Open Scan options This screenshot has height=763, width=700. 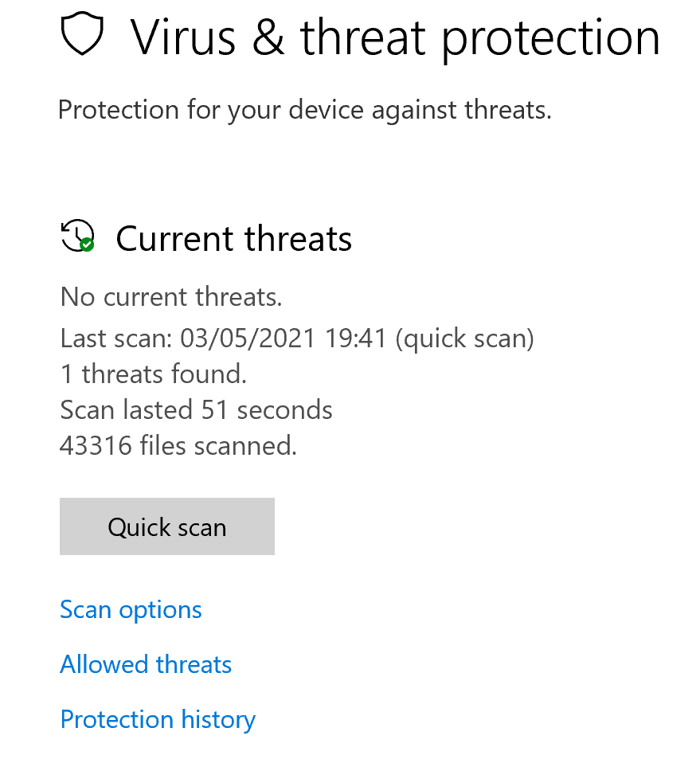click(131, 610)
